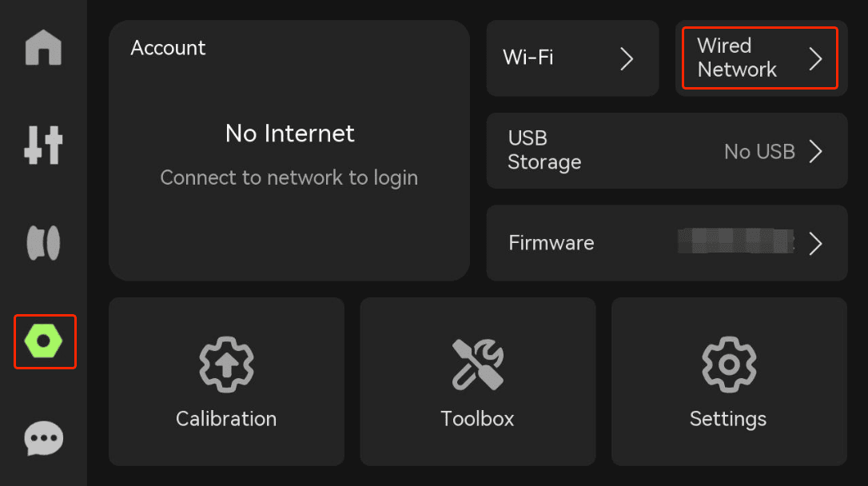Image resolution: width=868 pixels, height=486 pixels.
Task: Click the Toolbox wrench and screwdriver icon
Action: tap(478, 364)
